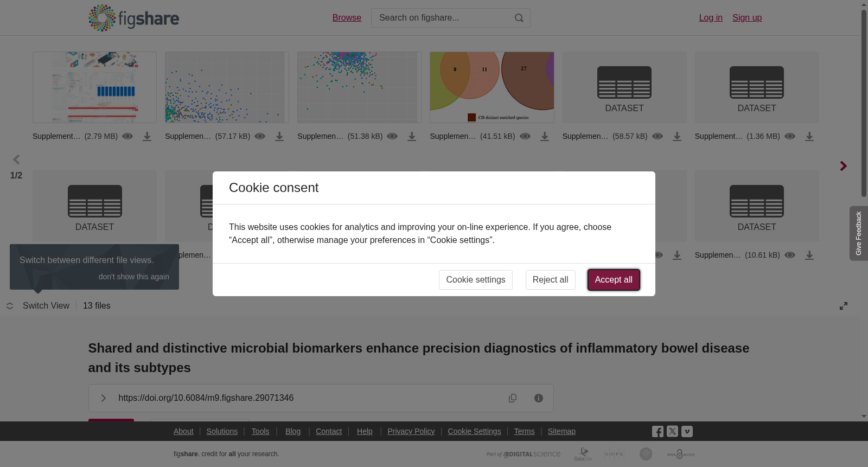868x467 pixels.
Task: Expand the DOI citation chevron
Action: pyautogui.click(x=103, y=398)
